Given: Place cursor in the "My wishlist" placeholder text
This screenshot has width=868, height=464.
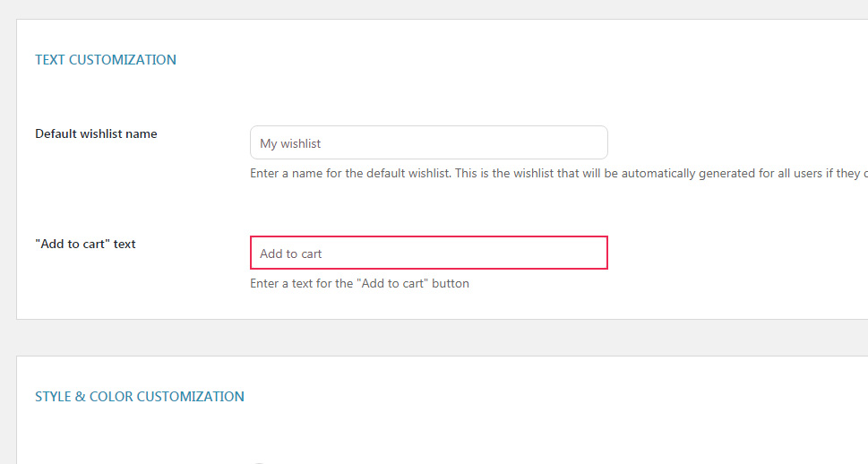Looking at the screenshot, I should 290,143.
